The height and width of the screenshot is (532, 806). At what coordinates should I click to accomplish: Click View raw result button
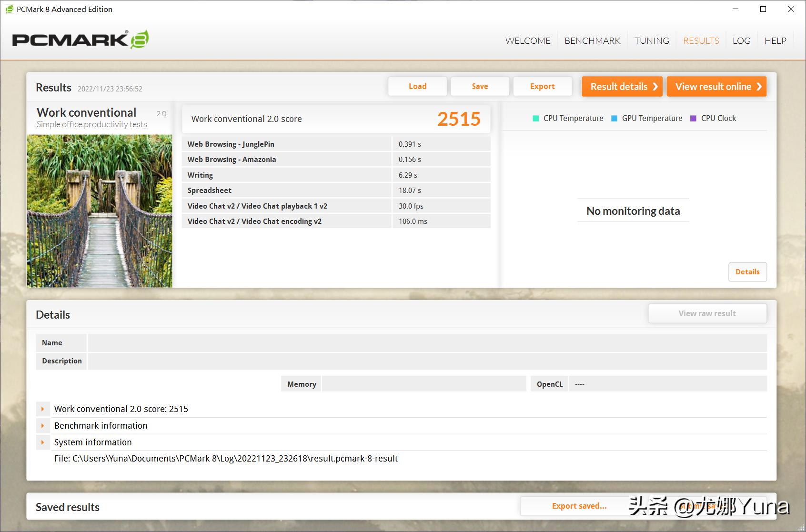click(707, 313)
